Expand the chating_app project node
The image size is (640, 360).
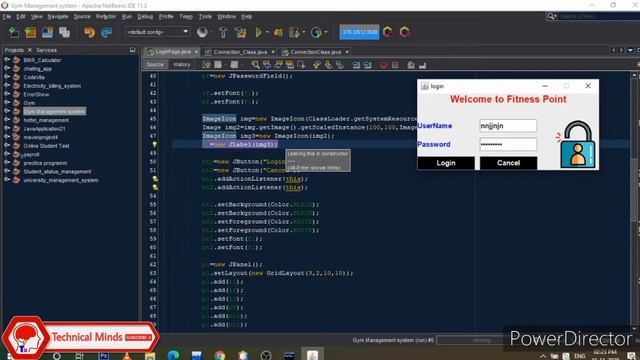pos(7,68)
